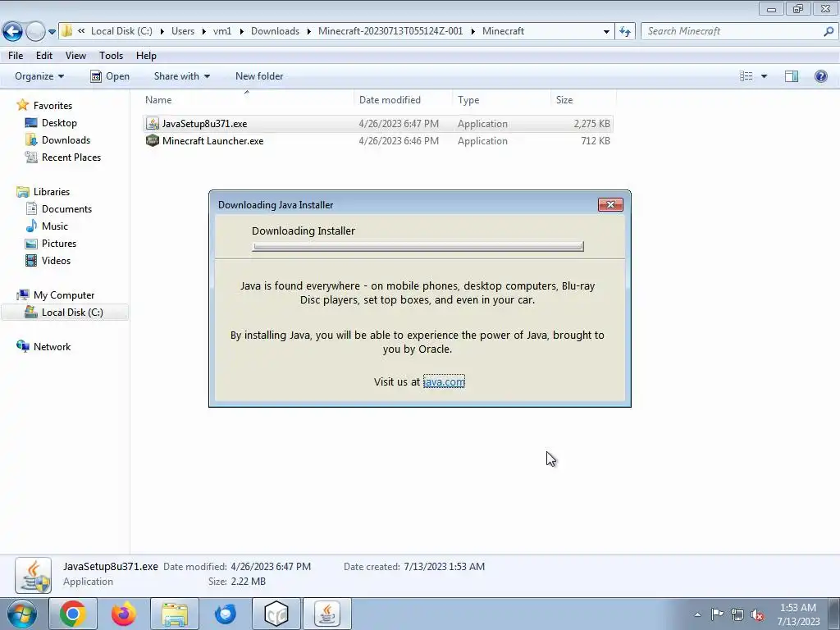The image size is (840, 630).
Task: Expand the arrow after Downloads breadcrumb
Action: 309,31
